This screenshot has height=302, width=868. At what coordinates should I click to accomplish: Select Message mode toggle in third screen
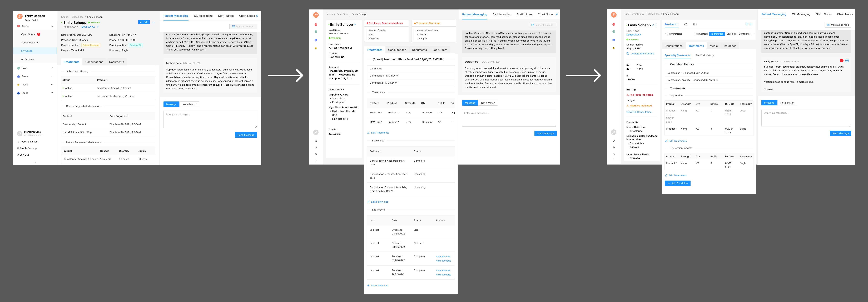pyautogui.click(x=769, y=103)
